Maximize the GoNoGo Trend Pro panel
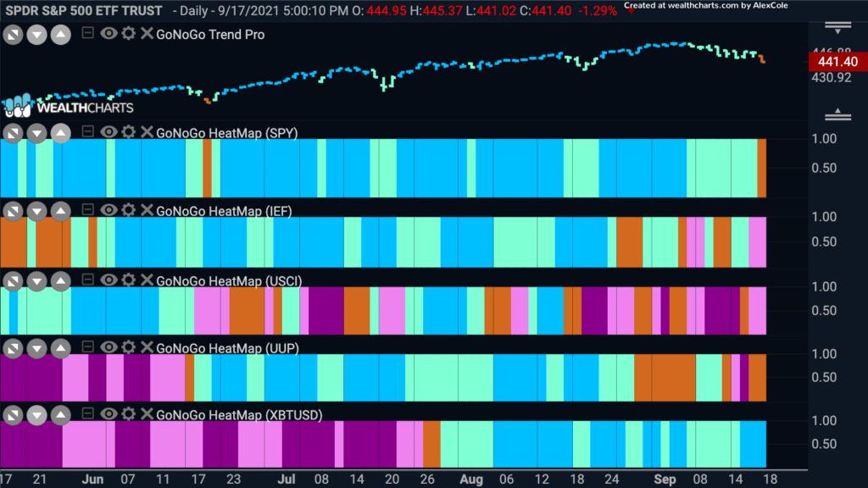The image size is (868, 488). tap(13, 35)
